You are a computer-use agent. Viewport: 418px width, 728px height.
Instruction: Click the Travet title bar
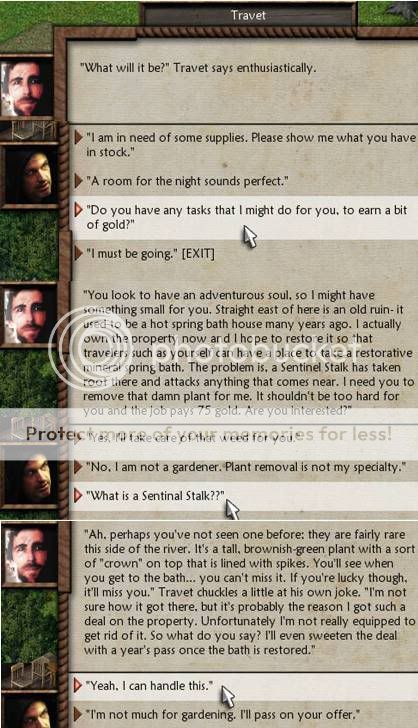248,15
